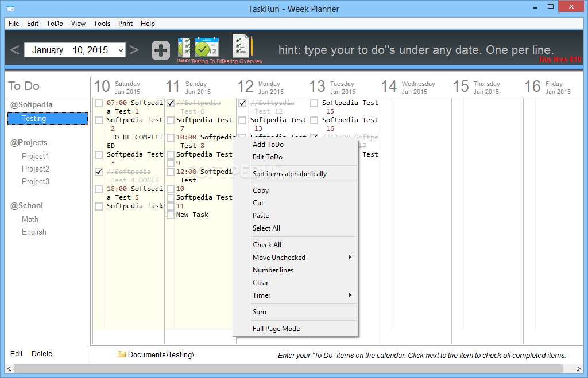Expand the Move Unchecked submenu
This screenshot has width=588, height=378.
303,258
